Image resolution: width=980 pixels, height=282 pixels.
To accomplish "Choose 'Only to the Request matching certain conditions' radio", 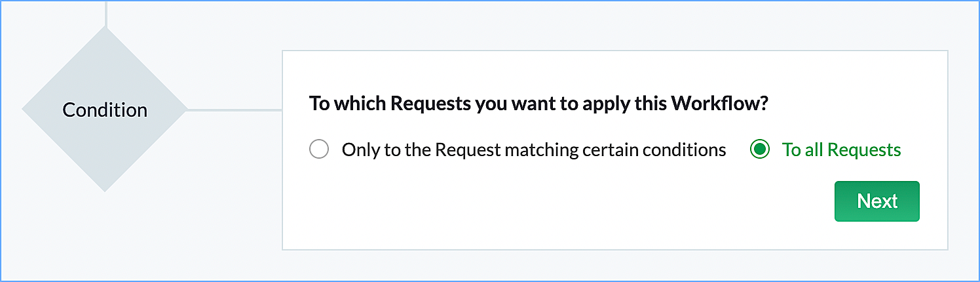I will click(x=319, y=150).
